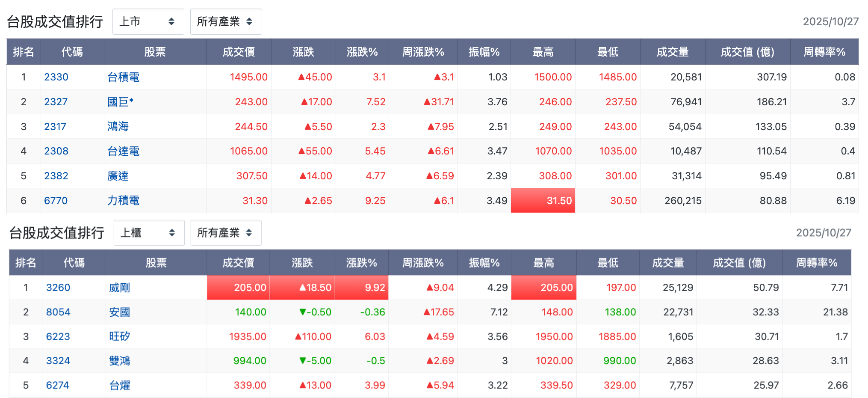Open stock code link 2327
This screenshot has height=398, width=868.
point(56,102)
